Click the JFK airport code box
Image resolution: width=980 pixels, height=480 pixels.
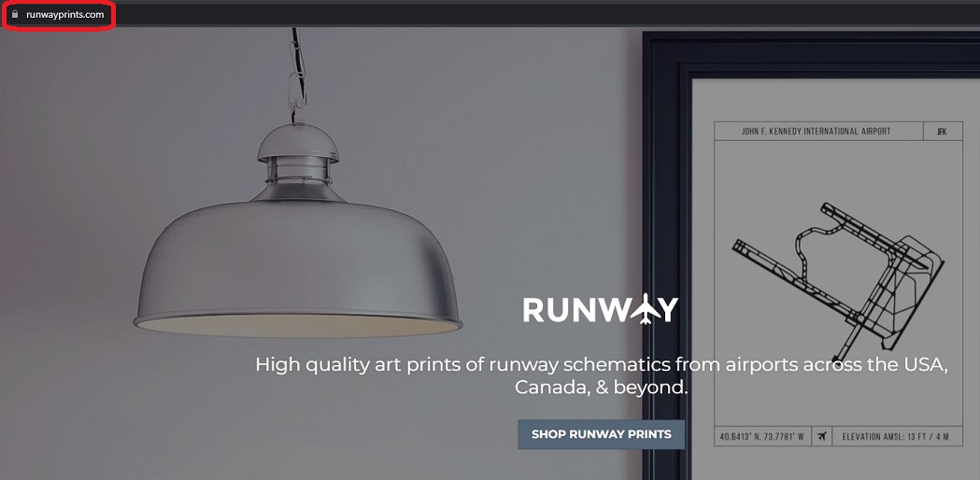click(942, 132)
